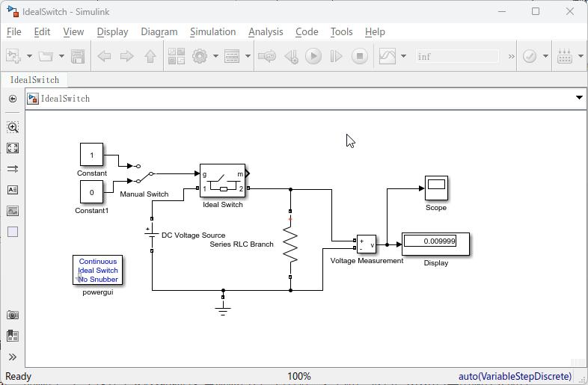The width and height of the screenshot is (588, 385).
Task: Select the Annotation text tool
Action: 13,190
